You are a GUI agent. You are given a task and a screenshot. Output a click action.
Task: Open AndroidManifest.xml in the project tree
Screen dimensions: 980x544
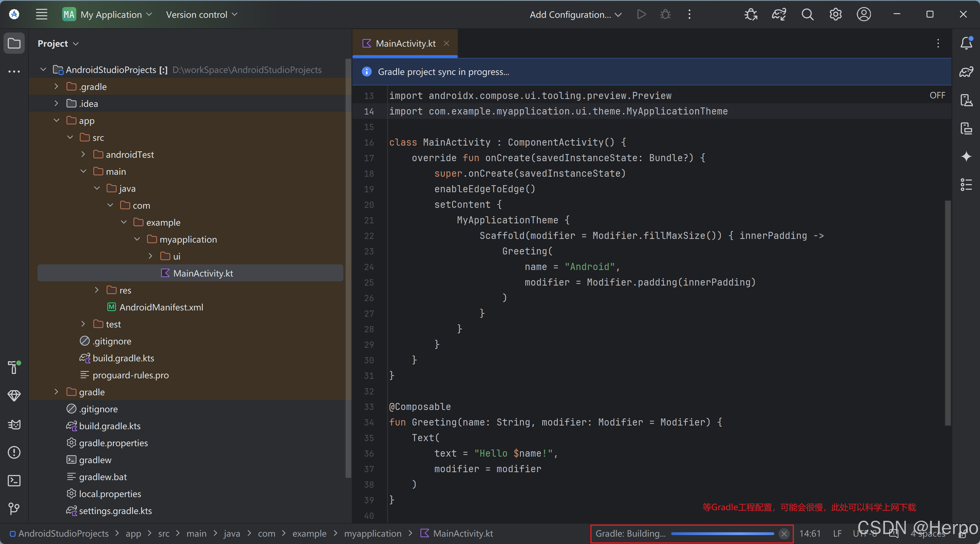pos(161,307)
